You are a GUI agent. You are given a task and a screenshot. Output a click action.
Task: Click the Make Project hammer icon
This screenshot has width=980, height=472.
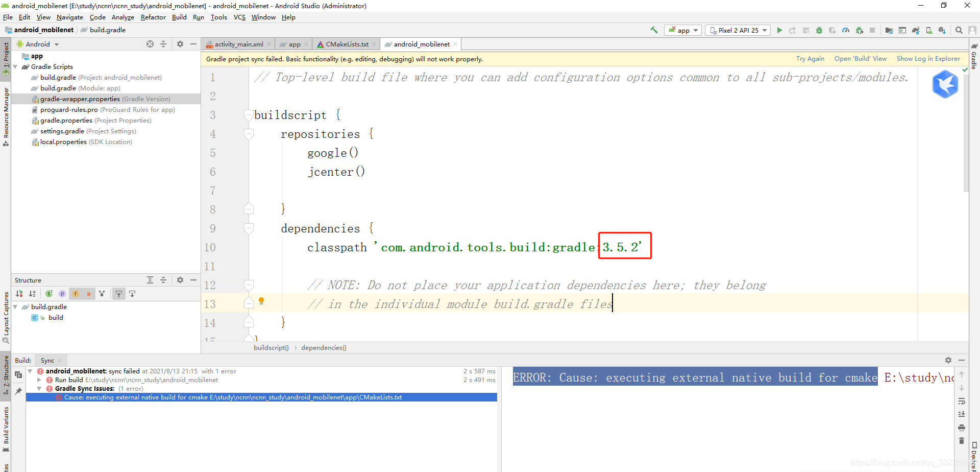coord(654,30)
